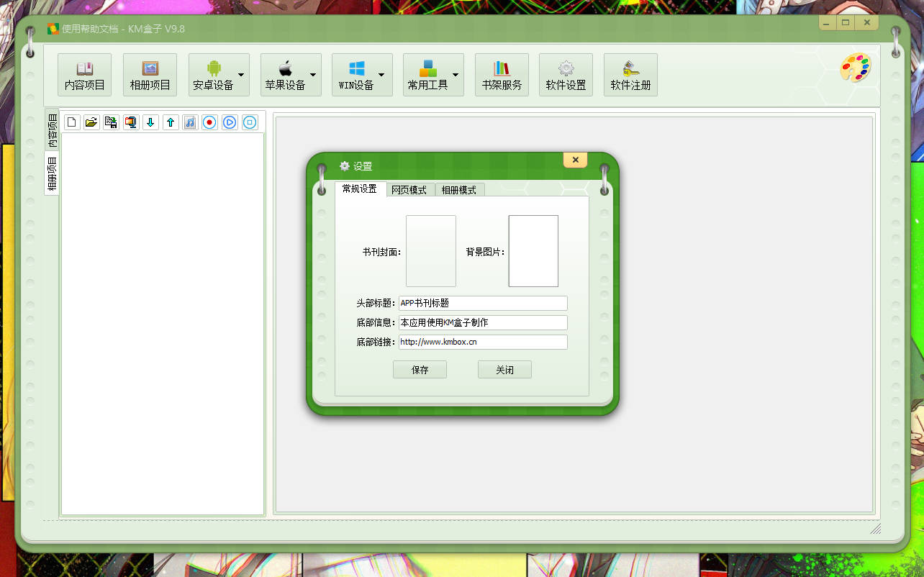Expand the WIN设备 dropdown arrow

click(381, 75)
